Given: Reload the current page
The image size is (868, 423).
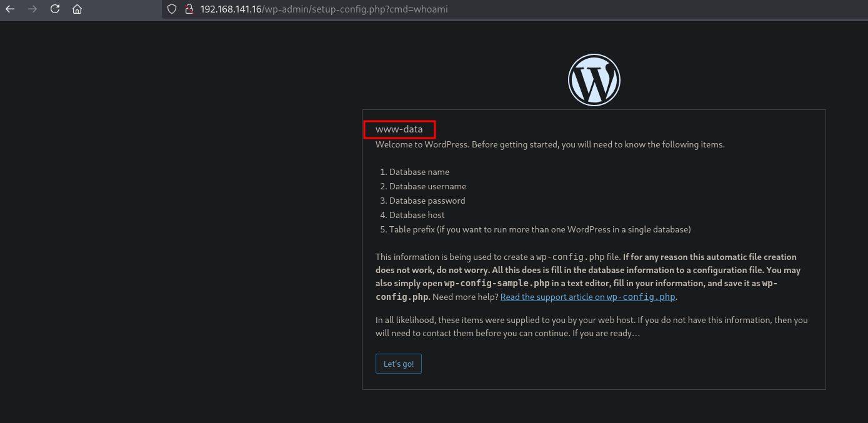Looking at the screenshot, I should (x=55, y=9).
